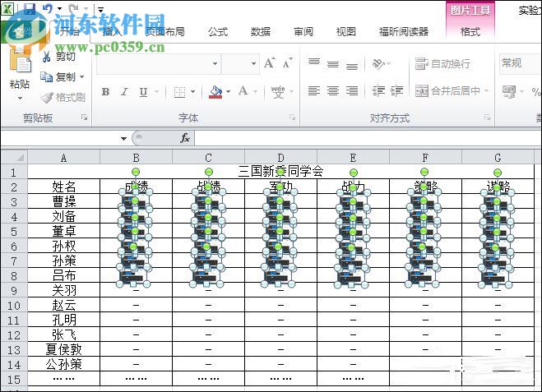Image resolution: width=542 pixels, height=392 pixels.
Task: Click the Select All corner button
Action: [15, 158]
